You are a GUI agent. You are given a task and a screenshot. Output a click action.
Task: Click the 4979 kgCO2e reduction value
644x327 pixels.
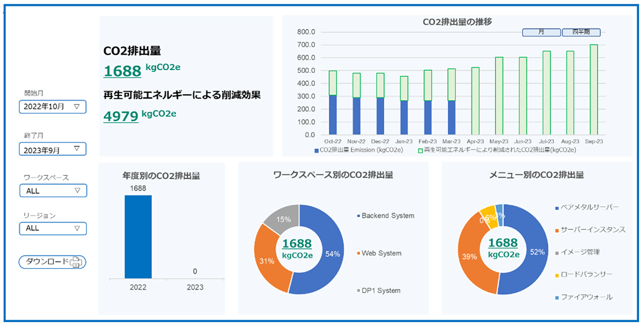[122, 116]
